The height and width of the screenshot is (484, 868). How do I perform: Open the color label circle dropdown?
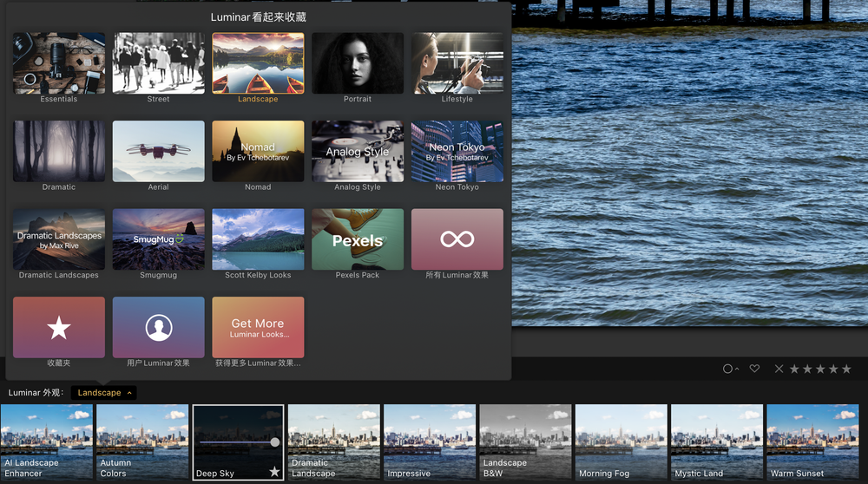pyautogui.click(x=731, y=369)
